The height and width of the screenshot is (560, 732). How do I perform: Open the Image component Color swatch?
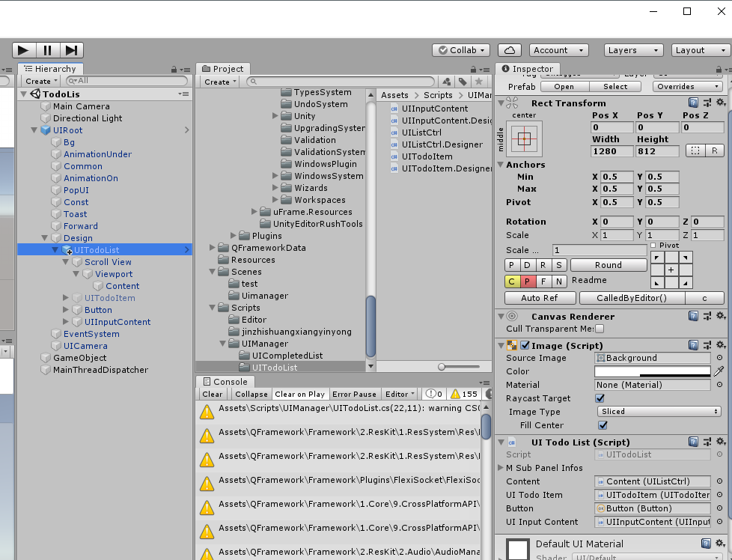tap(652, 371)
